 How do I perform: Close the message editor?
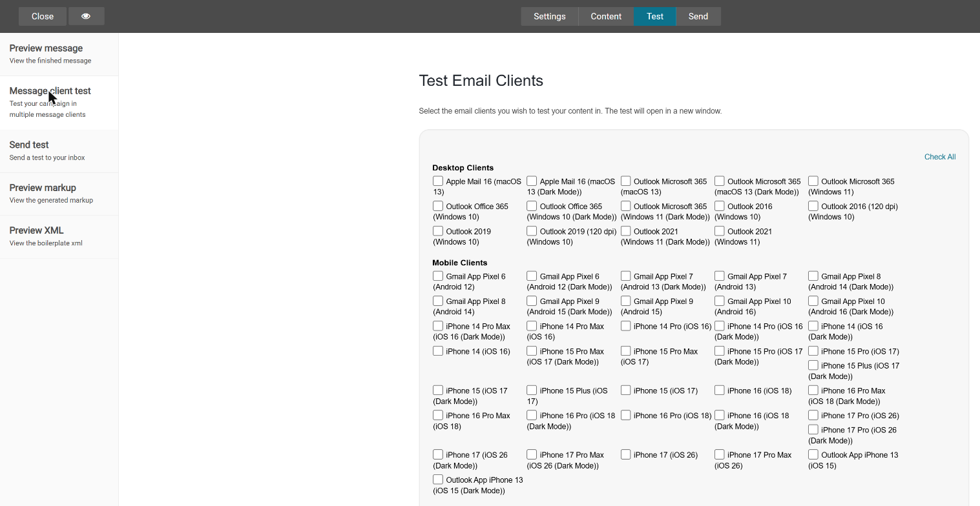click(43, 16)
